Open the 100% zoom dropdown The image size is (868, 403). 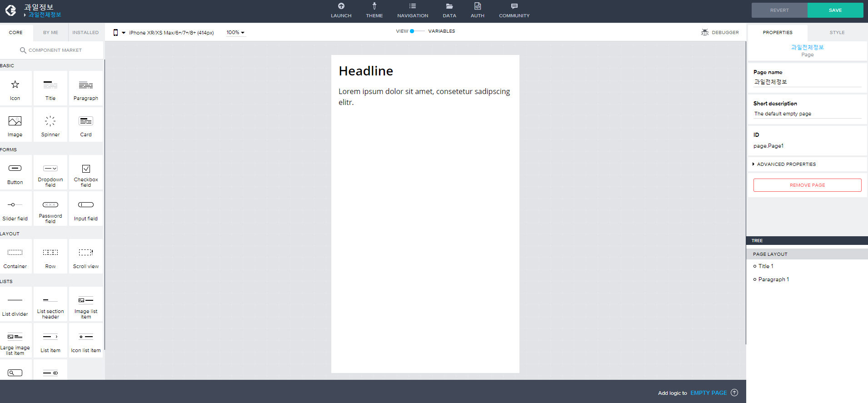(235, 33)
